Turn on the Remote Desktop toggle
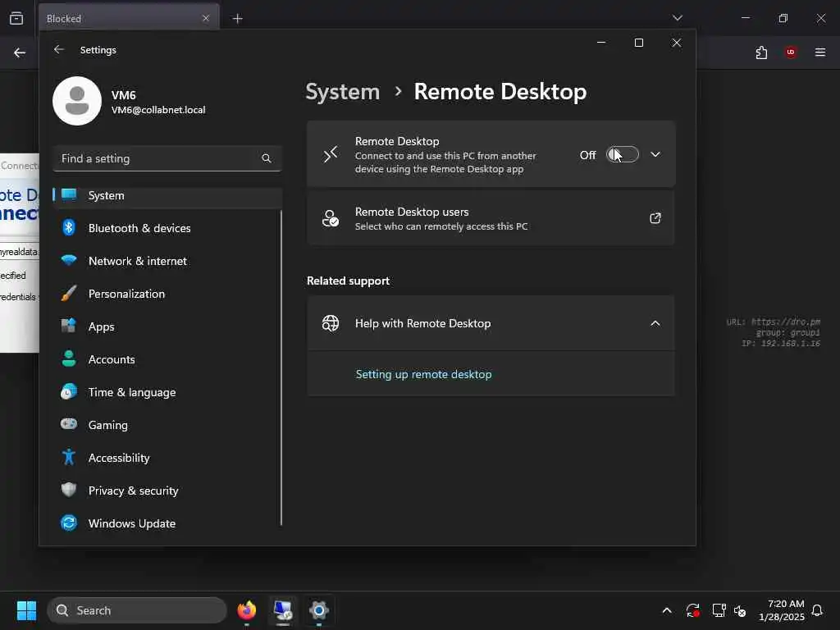Image resolution: width=840 pixels, height=630 pixels. click(622, 155)
